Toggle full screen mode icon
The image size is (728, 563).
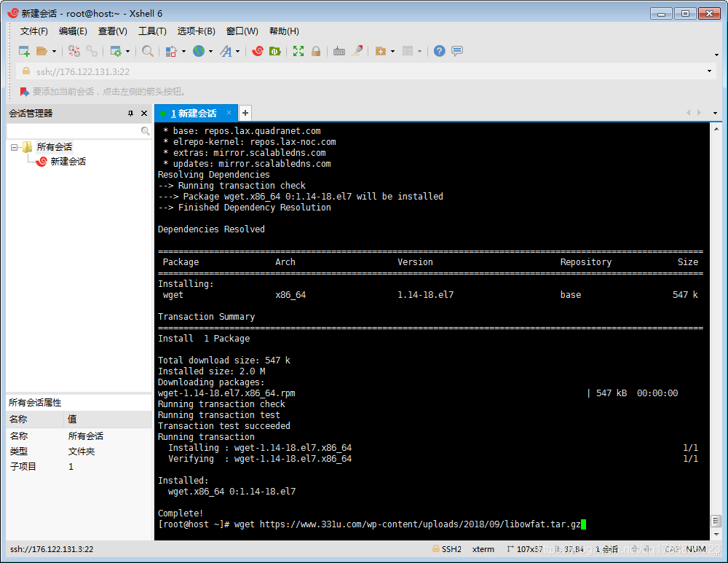pos(298,51)
